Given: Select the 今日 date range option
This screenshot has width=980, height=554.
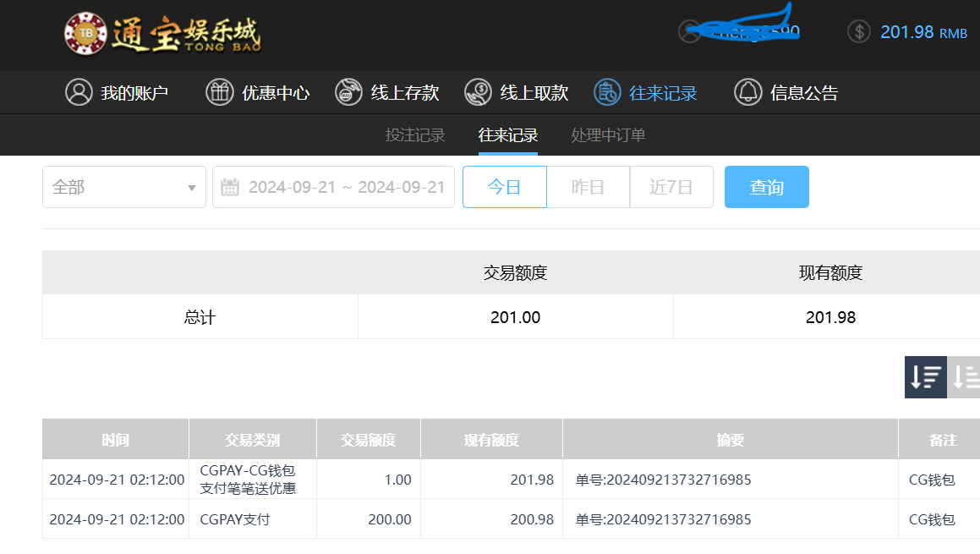Looking at the screenshot, I should 504,187.
